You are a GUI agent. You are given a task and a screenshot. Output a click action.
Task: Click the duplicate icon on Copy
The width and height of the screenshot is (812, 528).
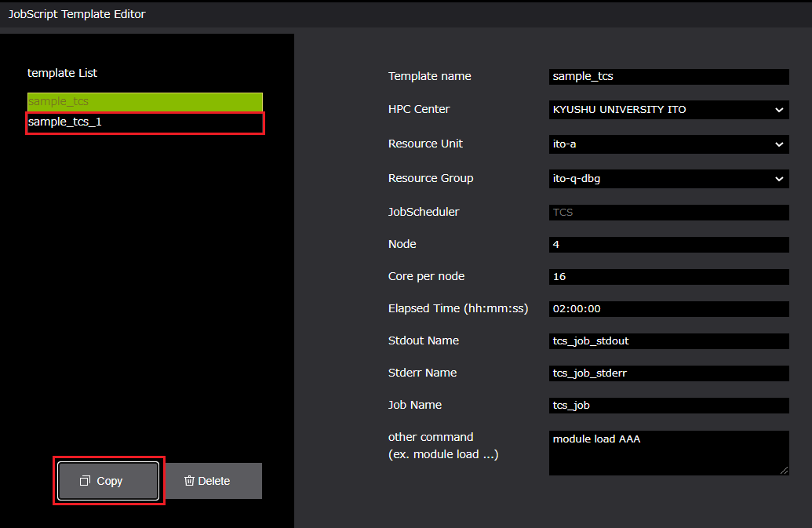pos(86,481)
